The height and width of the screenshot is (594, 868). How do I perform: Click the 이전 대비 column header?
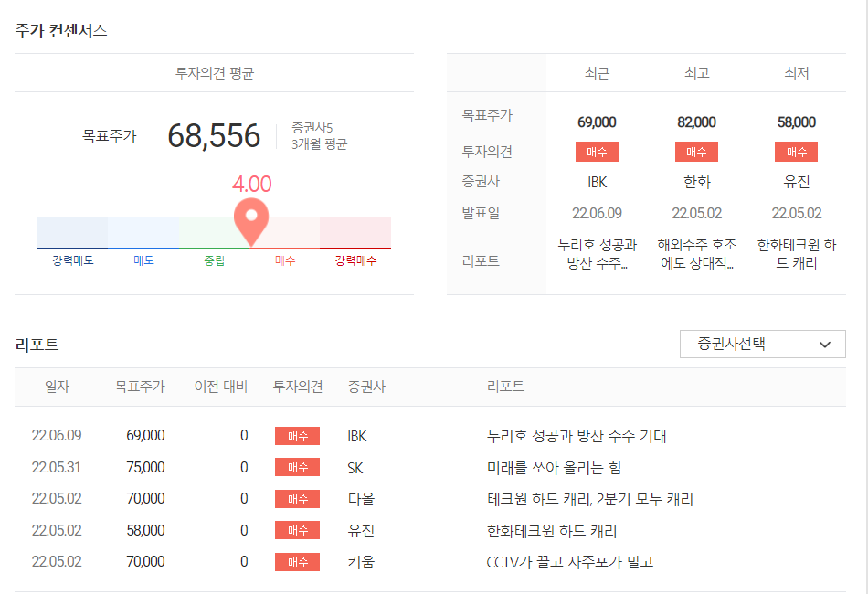coord(221,387)
